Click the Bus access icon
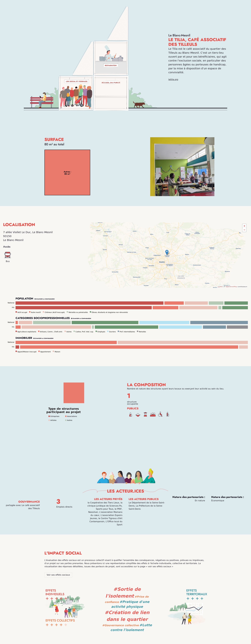Image resolution: width=251 pixels, height=644 pixels. [x=8, y=255]
